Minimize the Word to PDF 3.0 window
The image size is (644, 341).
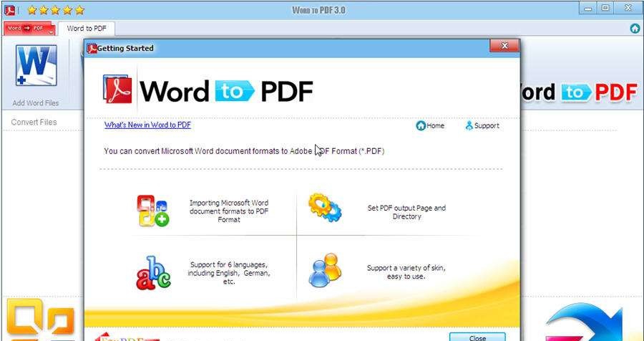coord(588,8)
